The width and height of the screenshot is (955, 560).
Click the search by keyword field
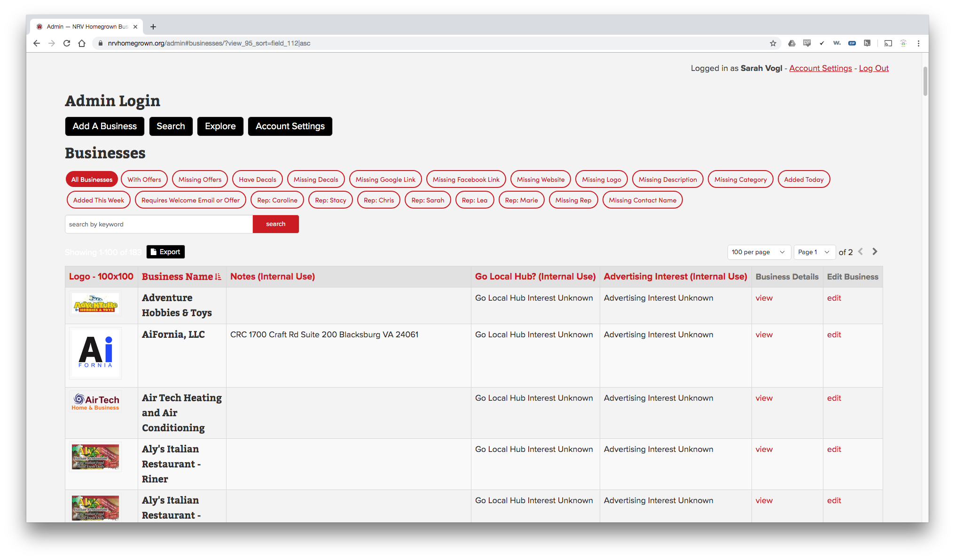[159, 224]
